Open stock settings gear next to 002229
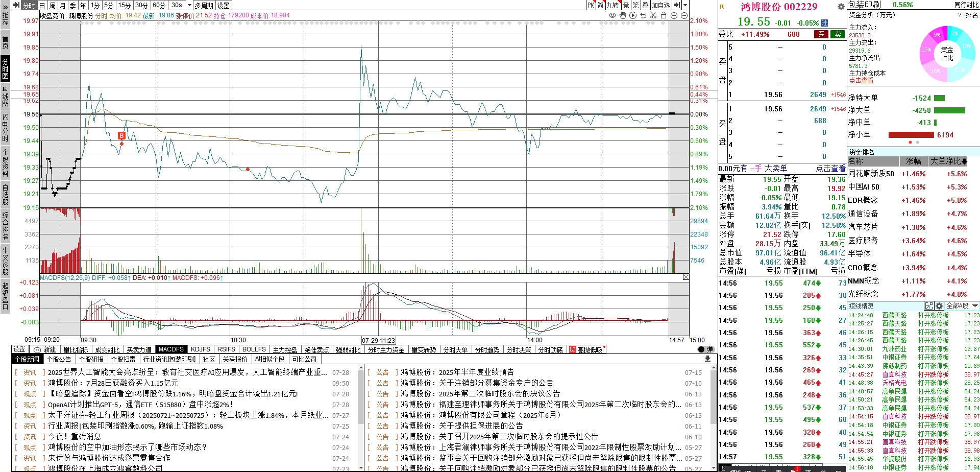 [841, 7]
